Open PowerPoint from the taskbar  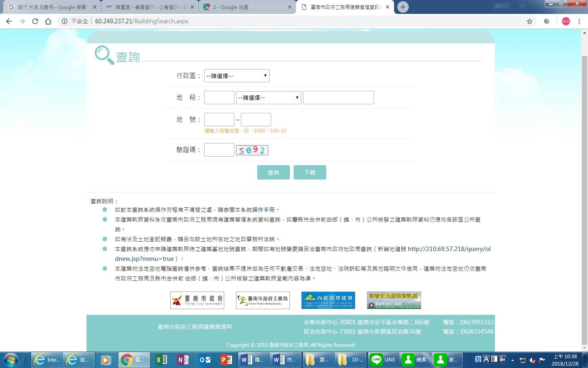[x=226, y=360]
